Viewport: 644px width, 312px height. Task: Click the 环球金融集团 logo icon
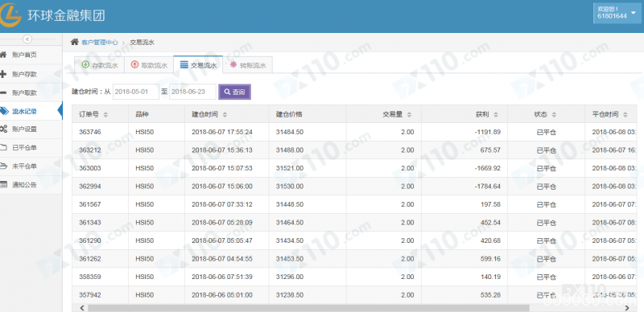click(x=10, y=15)
